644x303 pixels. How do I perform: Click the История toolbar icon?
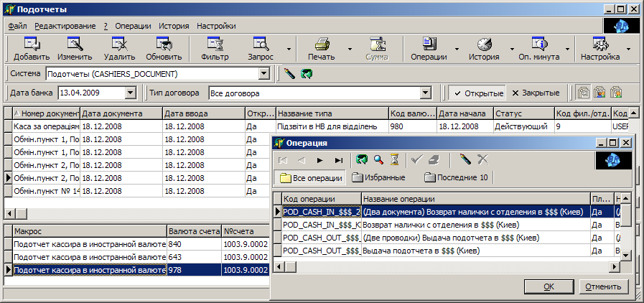click(484, 43)
